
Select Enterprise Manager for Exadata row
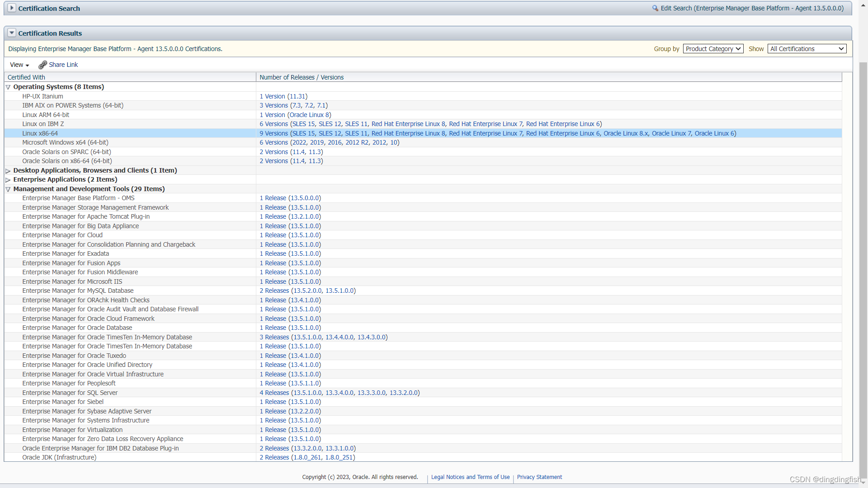[x=423, y=253]
